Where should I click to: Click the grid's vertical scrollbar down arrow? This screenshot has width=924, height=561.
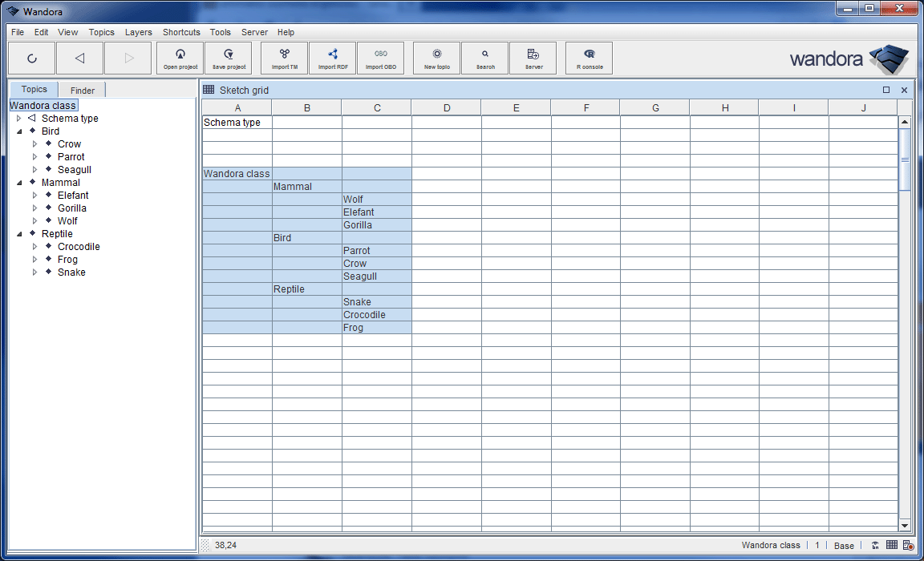pyautogui.click(x=905, y=526)
